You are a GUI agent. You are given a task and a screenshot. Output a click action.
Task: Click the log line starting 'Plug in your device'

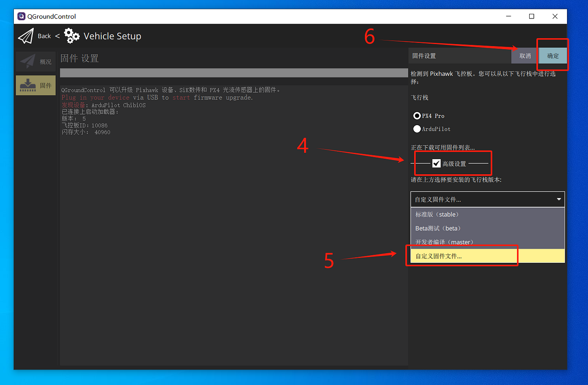coord(157,97)
